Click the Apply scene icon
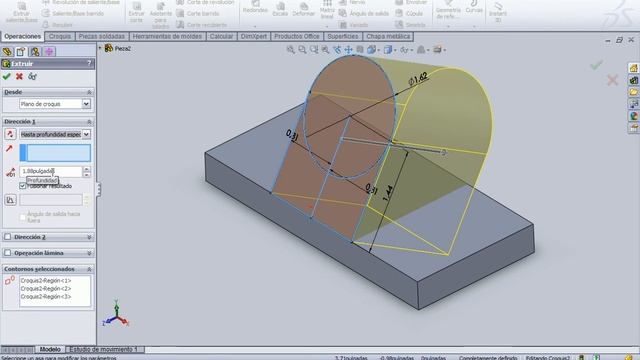640x360 pixels. [x=420, y=50]
